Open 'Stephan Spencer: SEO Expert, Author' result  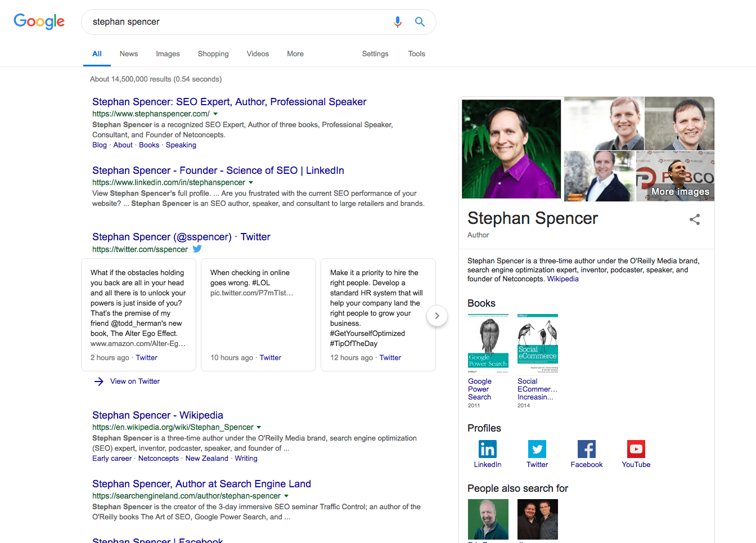coord(229,102)
